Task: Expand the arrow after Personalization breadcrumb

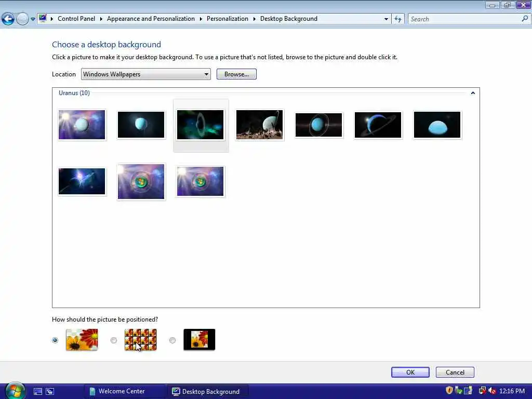Action: point(255,19)
